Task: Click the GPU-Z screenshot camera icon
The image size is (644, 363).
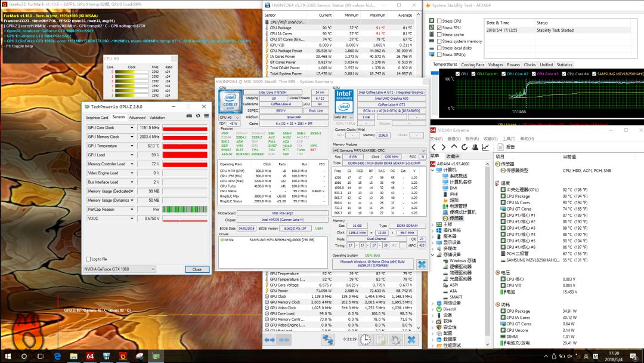Action: (x=189, y=117)
